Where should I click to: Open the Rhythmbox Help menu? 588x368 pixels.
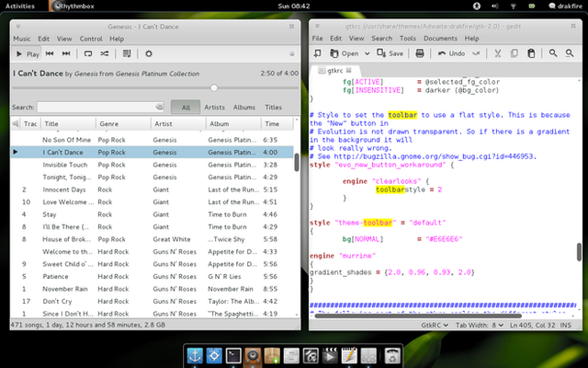point(117,39)
